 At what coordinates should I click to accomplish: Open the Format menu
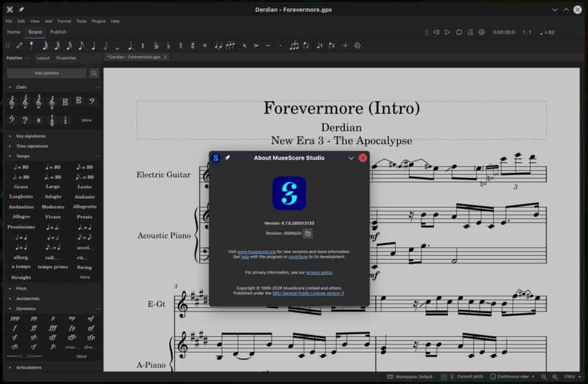point(64,21)
